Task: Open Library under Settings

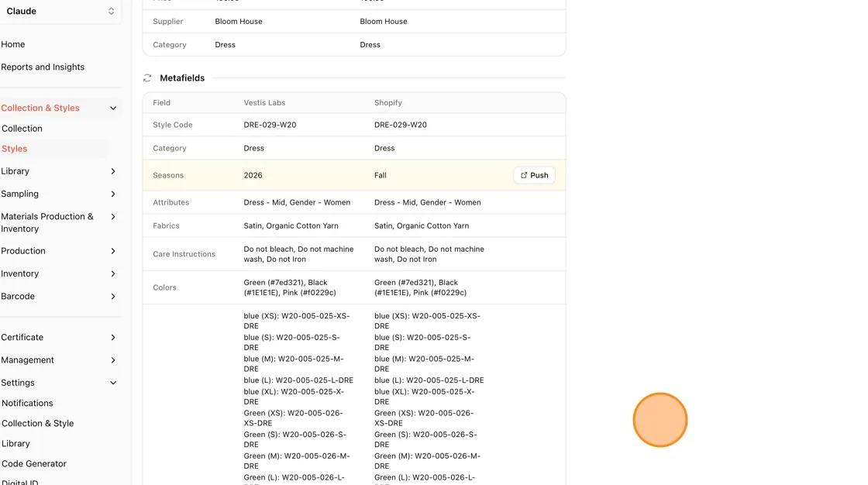Action: pyautogui.click(x=15, y=443)
